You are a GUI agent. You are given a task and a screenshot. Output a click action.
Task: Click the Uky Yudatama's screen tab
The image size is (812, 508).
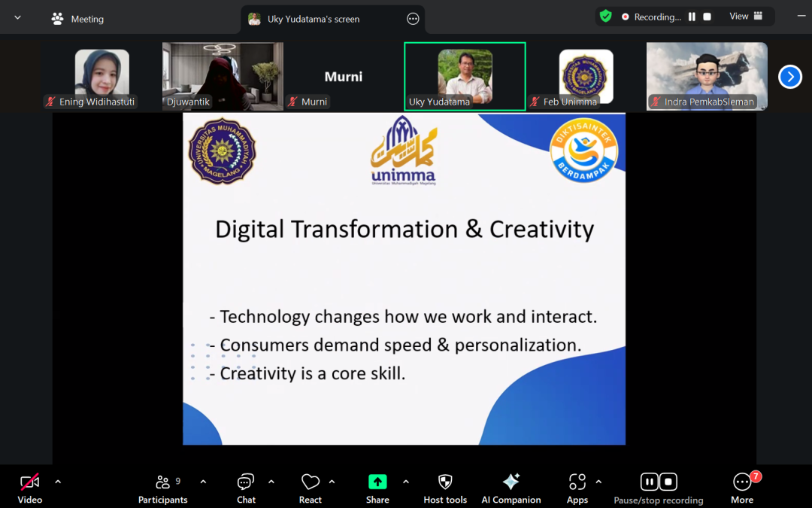coord(332,19)
